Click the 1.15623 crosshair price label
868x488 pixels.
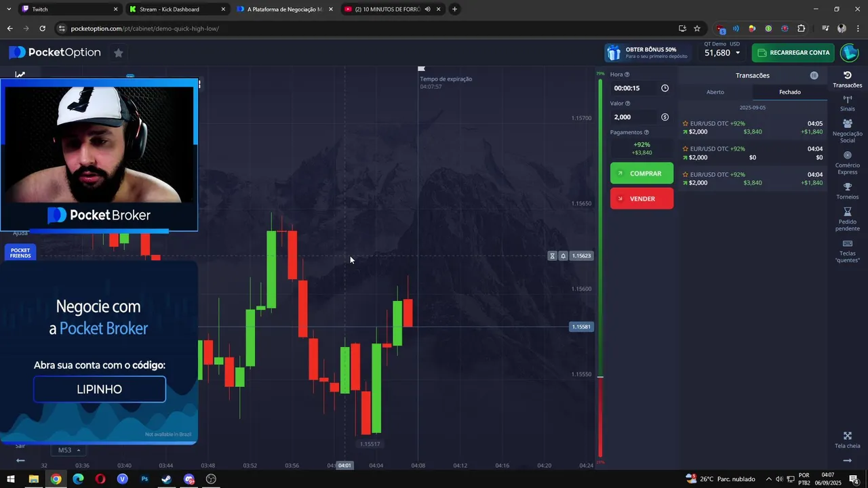(x=581, y=256)
